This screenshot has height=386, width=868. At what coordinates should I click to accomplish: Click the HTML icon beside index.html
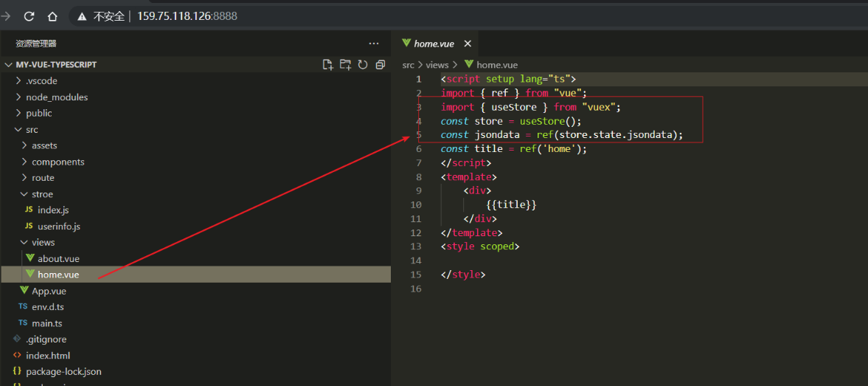(x=17, y=355)
